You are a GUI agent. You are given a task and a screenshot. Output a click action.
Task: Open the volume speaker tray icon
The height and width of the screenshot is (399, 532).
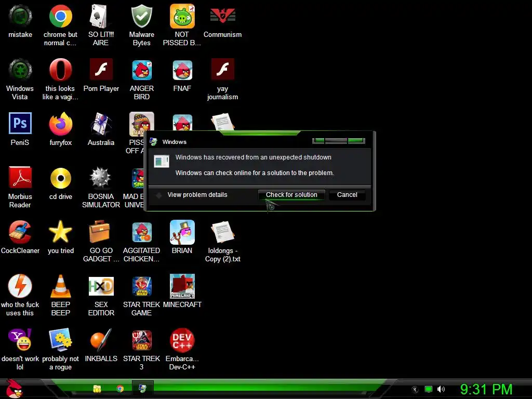click(441, 389)
